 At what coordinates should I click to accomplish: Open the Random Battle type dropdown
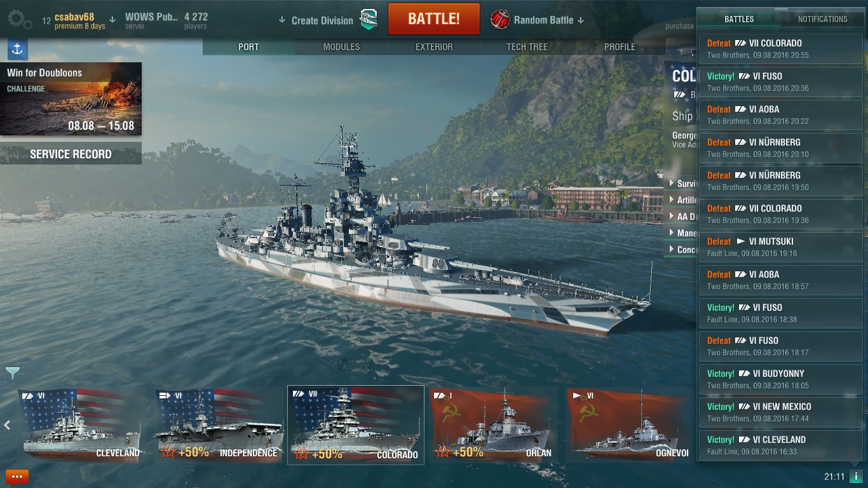coord(580,20)
